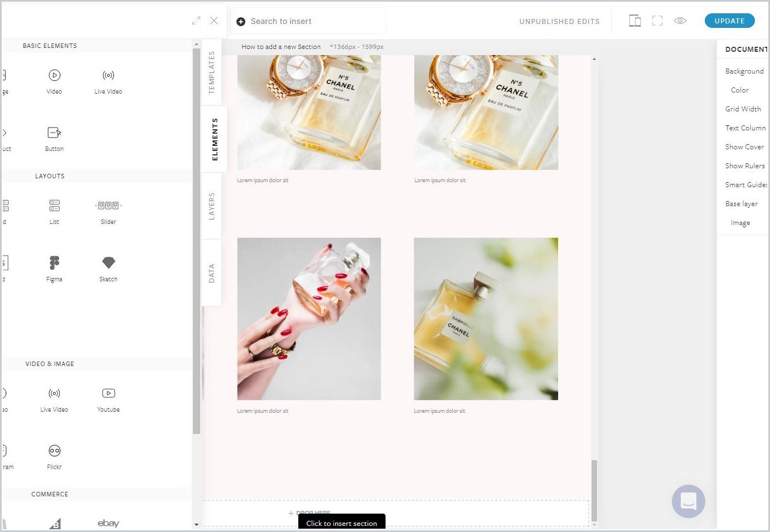Select the top-right Chanel No5 image
Screen dimensions: 770x532
click(486, 112)
